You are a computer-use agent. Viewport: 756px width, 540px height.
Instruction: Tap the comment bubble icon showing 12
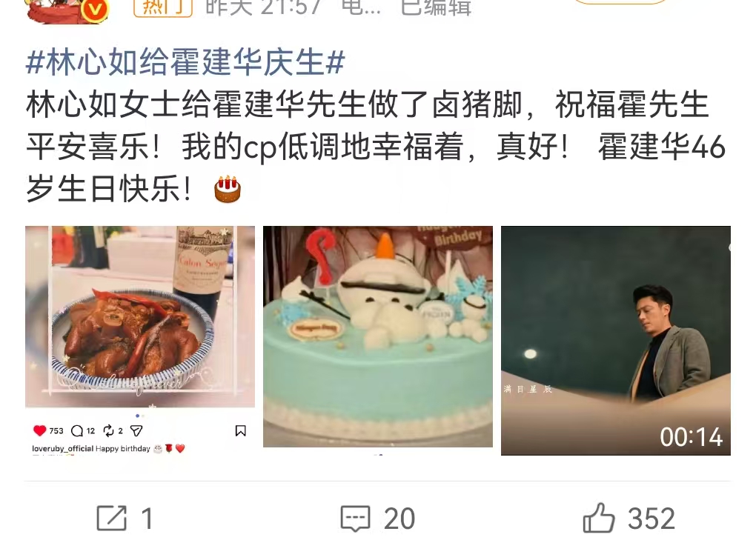[x=76, y=430]
